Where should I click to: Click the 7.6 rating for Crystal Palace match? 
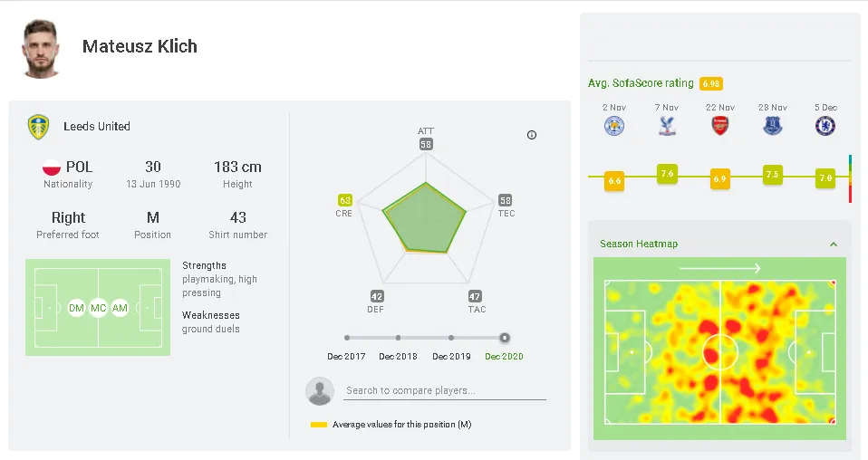[668, 173]
